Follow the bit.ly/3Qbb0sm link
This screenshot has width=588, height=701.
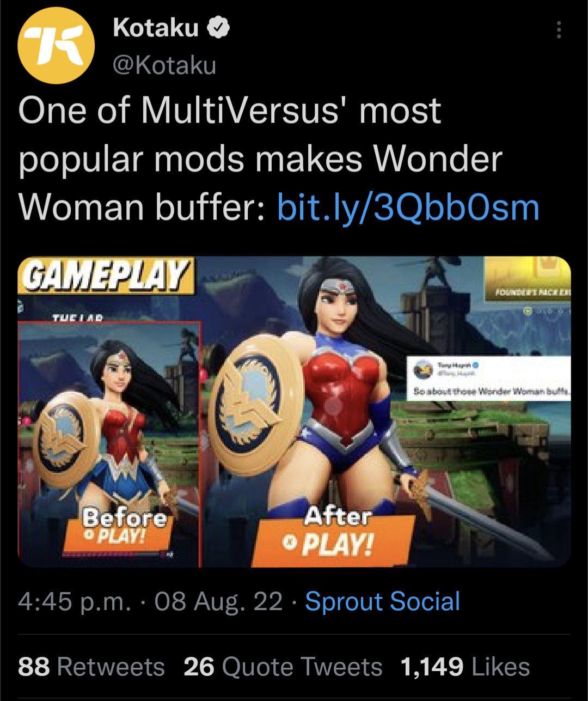coord(408,207)
